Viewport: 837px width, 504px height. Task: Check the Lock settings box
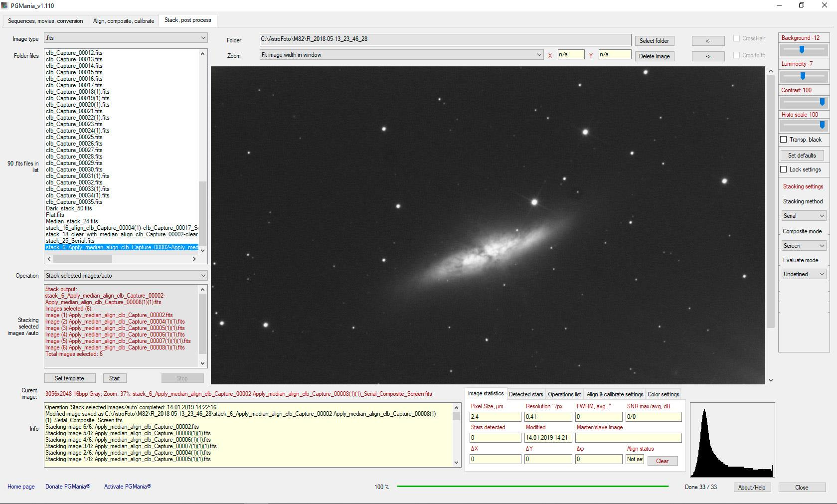point(784,169)
